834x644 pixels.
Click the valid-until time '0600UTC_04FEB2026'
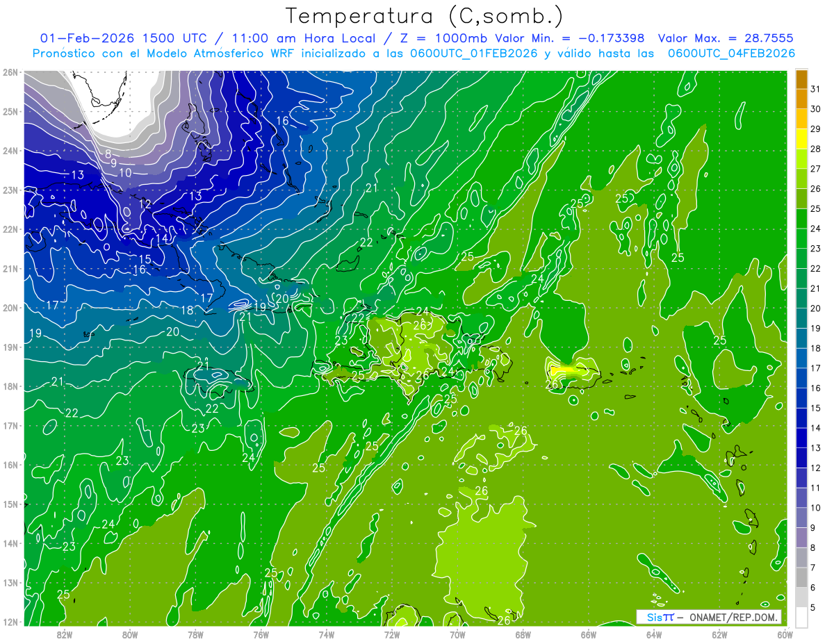pyautogui.click(x=732, y=53)
